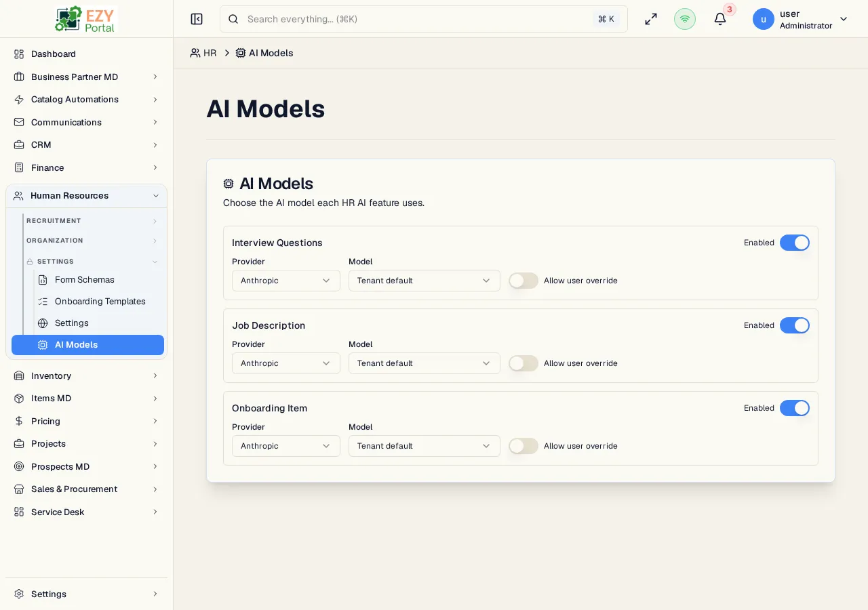The image size is (868, 610).
Task: Click the Projects folder icon
Action: coord(19,444)
